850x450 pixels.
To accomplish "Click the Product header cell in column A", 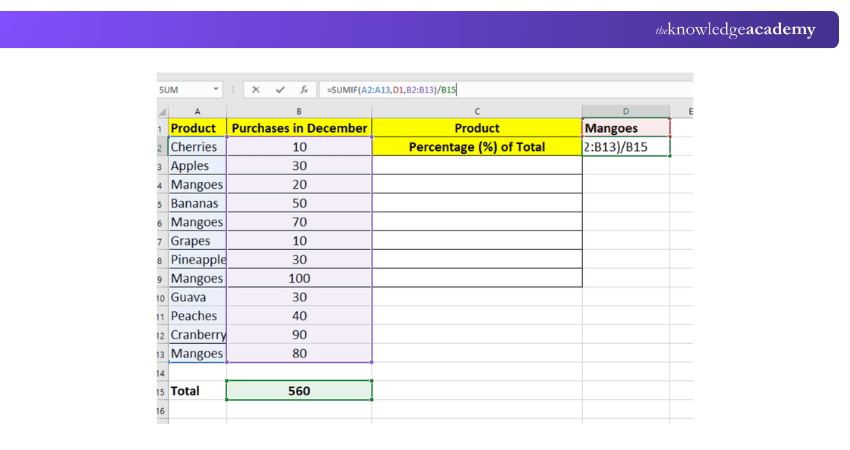I will pyautogui.click(x=197, y=128).
